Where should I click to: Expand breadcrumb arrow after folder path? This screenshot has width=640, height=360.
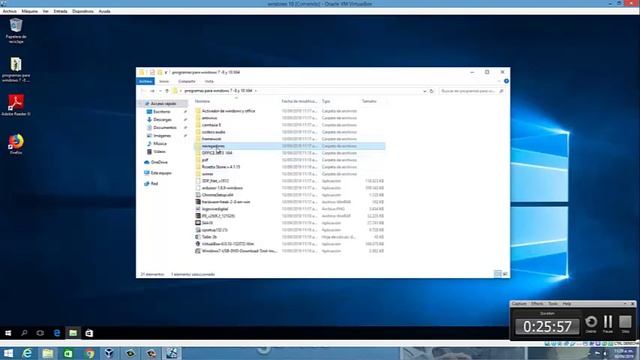tap(256, 91)
